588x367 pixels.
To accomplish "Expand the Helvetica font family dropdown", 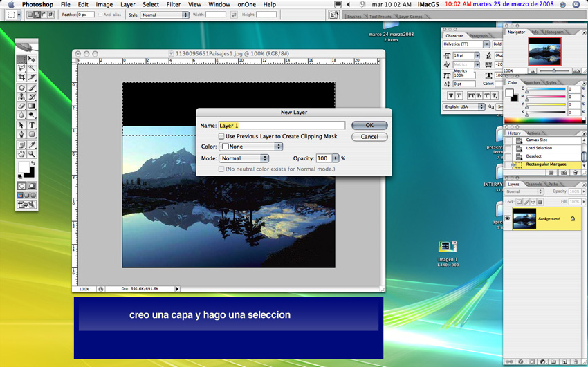I will 486,44.
